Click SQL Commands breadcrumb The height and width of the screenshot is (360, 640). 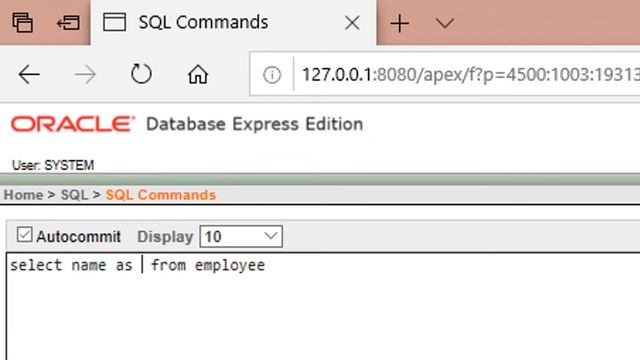[x=161, y=195]
